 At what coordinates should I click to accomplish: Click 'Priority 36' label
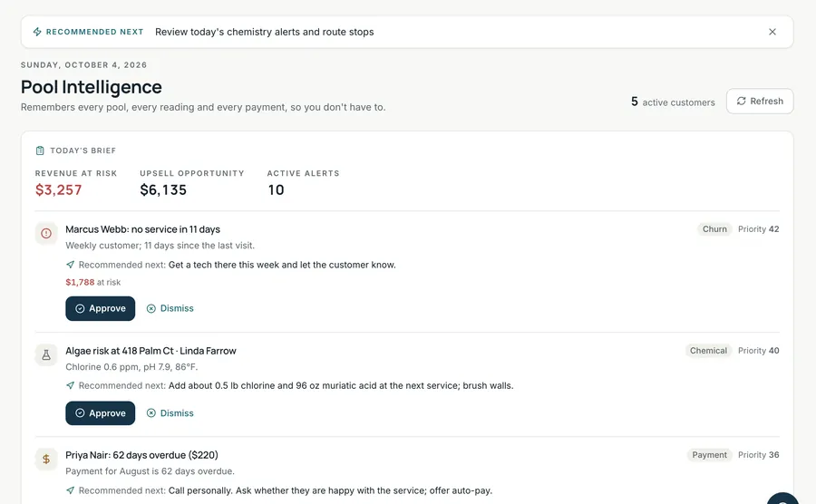pos(758,454)
